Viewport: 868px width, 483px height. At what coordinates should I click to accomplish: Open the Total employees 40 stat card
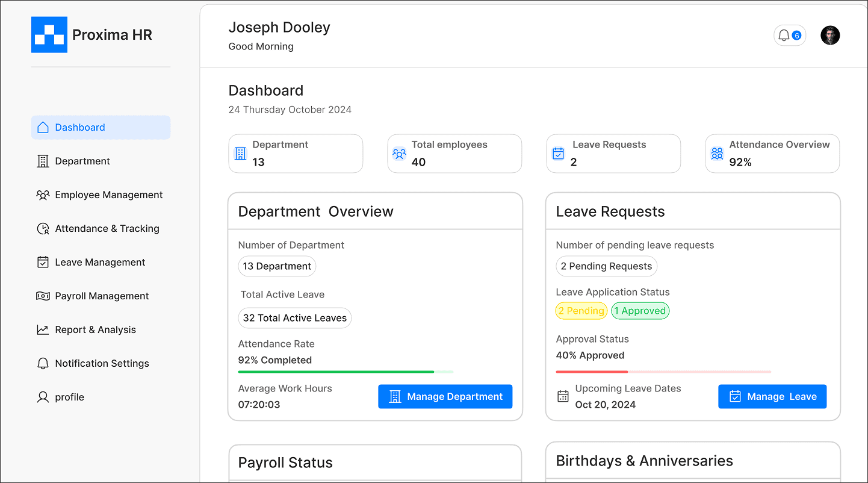point(454,154)
